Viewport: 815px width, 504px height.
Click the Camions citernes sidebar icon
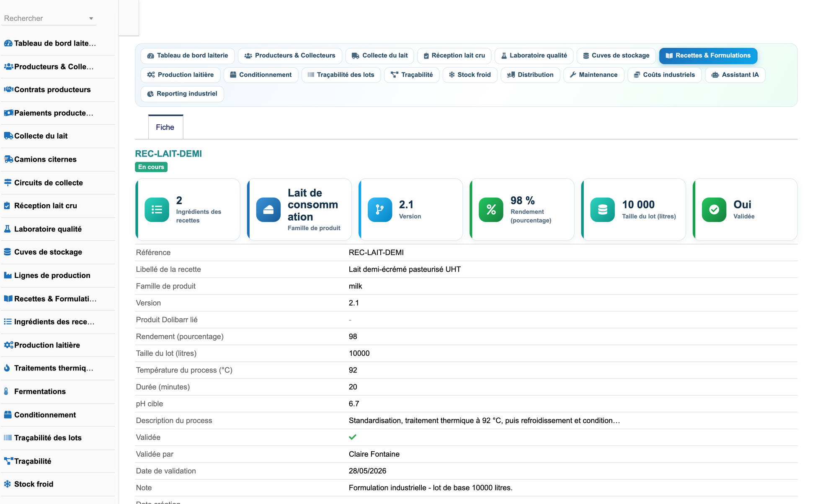pos(8,159)
